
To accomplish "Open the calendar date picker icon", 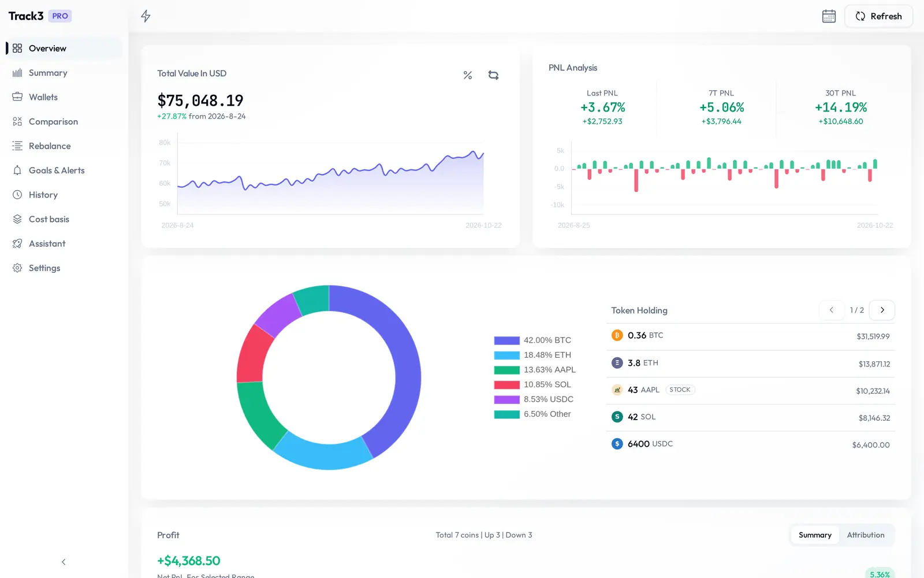I will pos(829,16).
